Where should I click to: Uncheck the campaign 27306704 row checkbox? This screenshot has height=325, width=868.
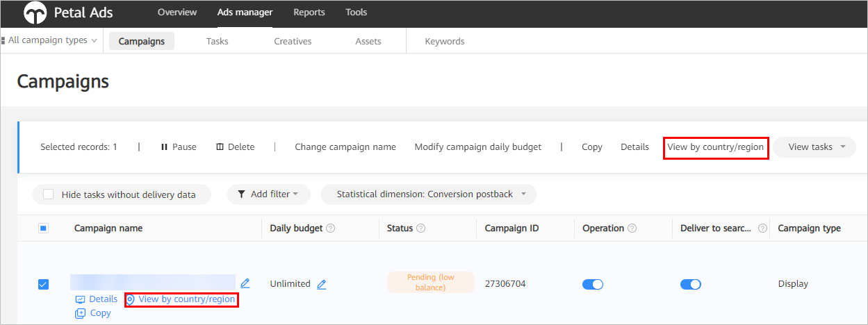(43, 284)
